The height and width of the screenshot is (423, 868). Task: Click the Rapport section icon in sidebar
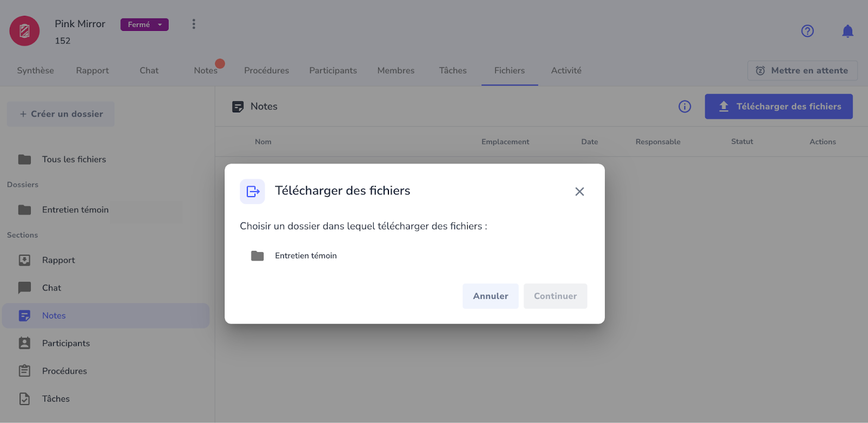click(24, 261)
